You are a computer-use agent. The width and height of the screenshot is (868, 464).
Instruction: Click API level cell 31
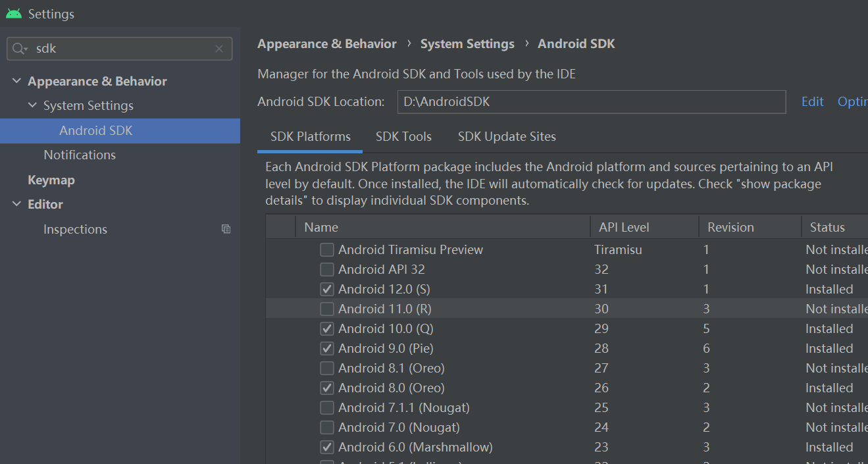point(601,289)
